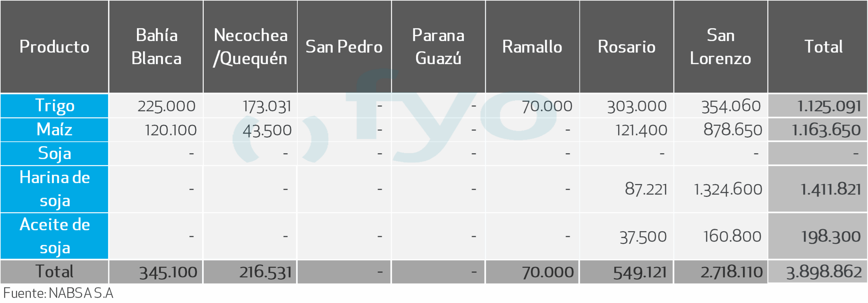The image size is (868, 303).
Task: Select the Trigo Ramallo value 70.000
Action: click(x=547, y=106)
